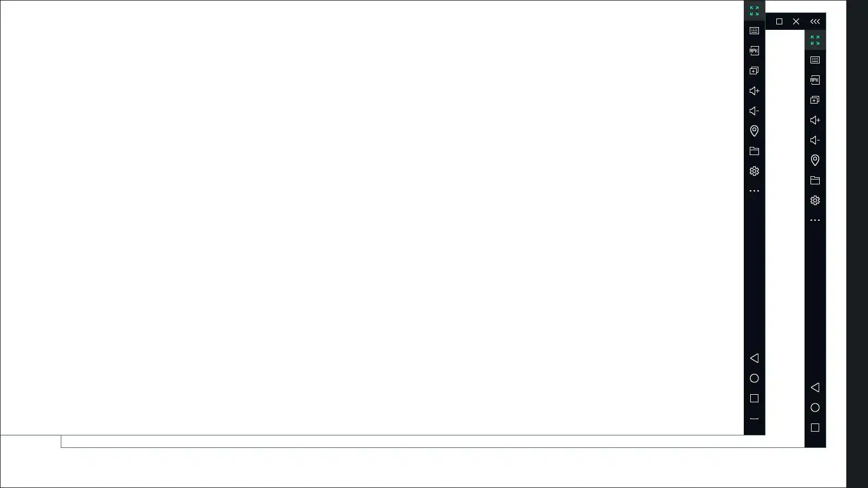Viewport: 868px width, 488px height.
Task: Open keyboard mapping in the inner sidebar
Action: [x=754, y=31]
